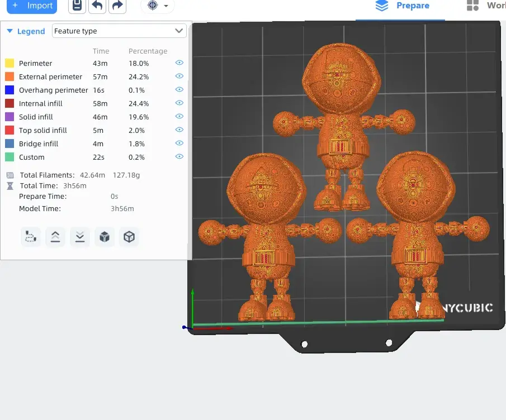The image size is (506, 420).
Task: Click the wireframe cube view icon
Action: (129, 237)
